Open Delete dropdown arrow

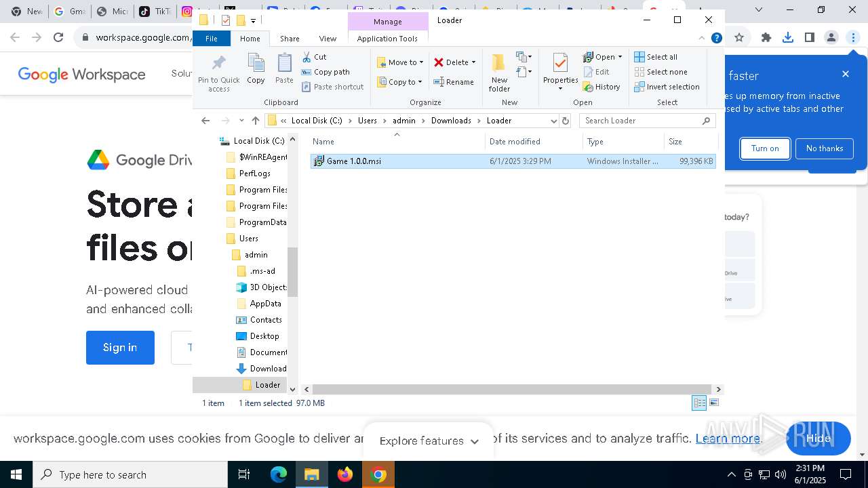(473, 62)
